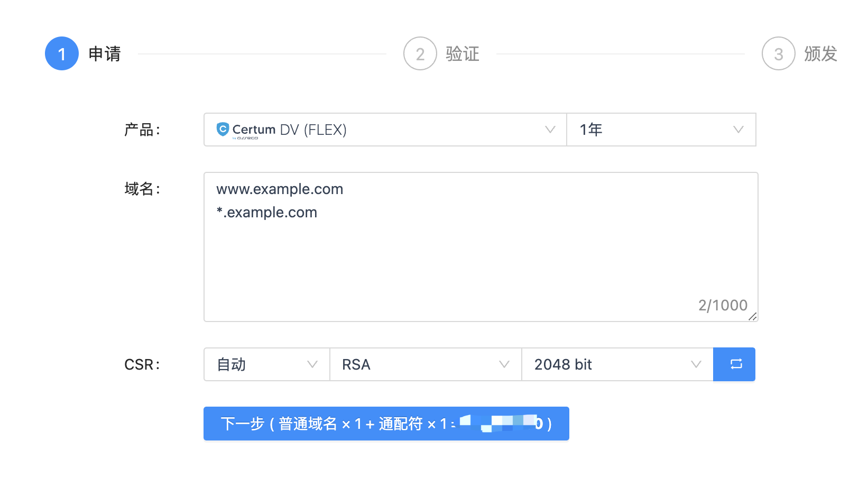Click step 3 circle icon for 颁发
Viewport: 868px width, 496px height.
[778, 54]
